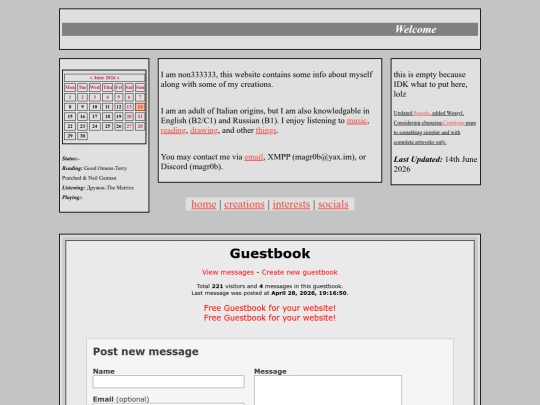Click the '221' visitors count

click(x=217, y=286)
